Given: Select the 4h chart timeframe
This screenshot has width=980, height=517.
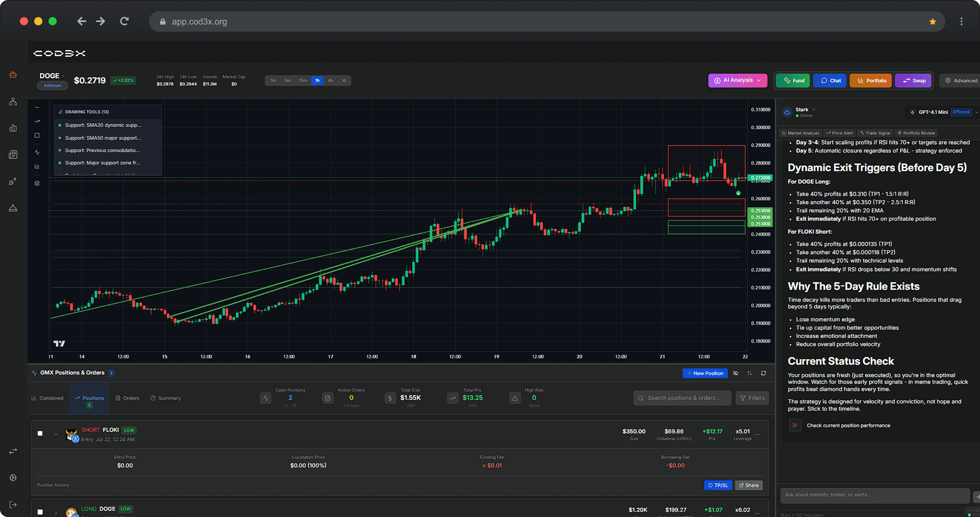Looking at the screenshot, I should (x=330, y=81).
